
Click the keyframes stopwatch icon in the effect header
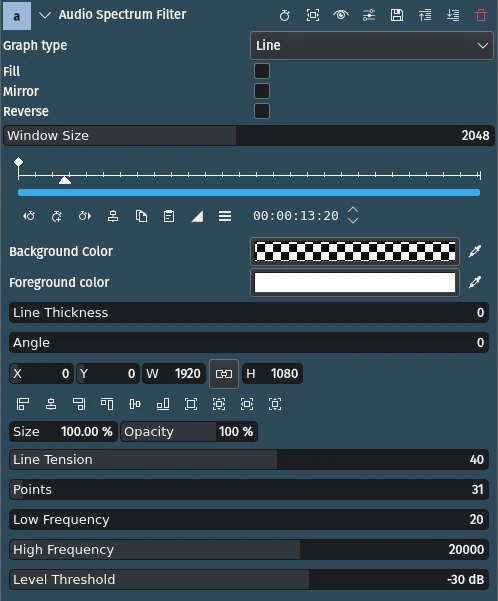[x=285, y=15]
